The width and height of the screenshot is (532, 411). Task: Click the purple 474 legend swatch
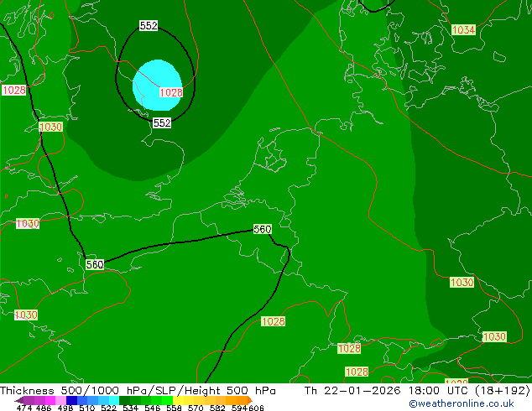29,400
